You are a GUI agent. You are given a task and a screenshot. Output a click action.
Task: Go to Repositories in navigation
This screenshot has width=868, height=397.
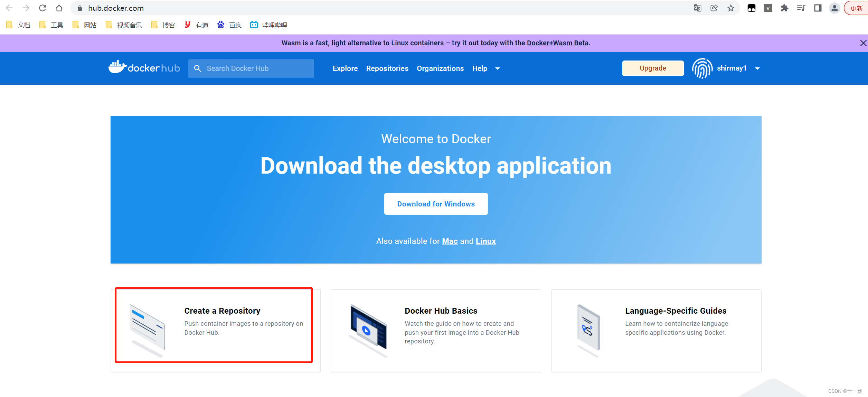tap(387, 68)
